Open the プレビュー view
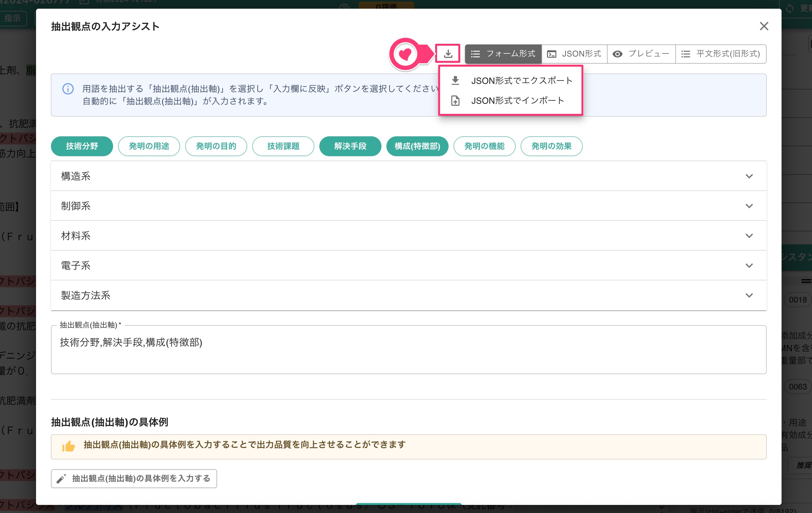The height and width of the screenshot is (513, 812). tap(641, 54)
